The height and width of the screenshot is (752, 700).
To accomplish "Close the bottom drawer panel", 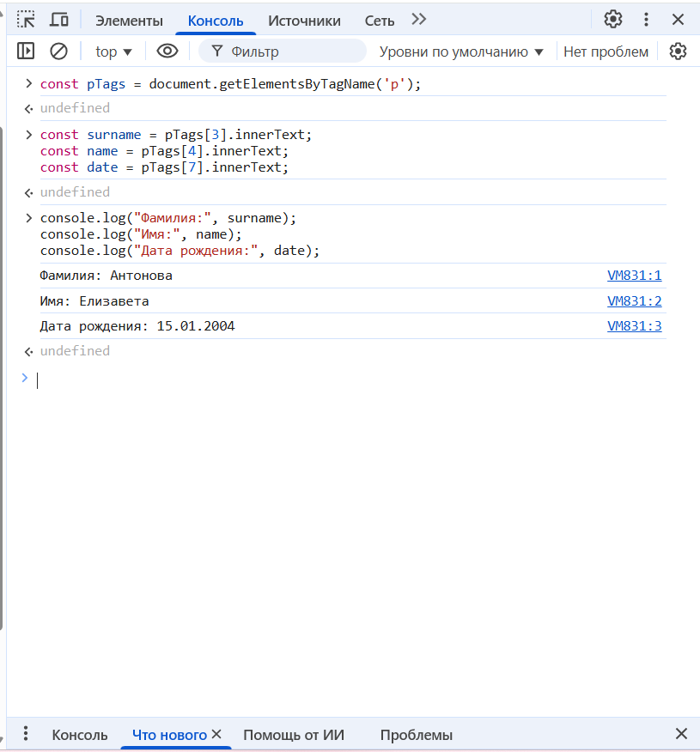I will click(x=681, y=734).
